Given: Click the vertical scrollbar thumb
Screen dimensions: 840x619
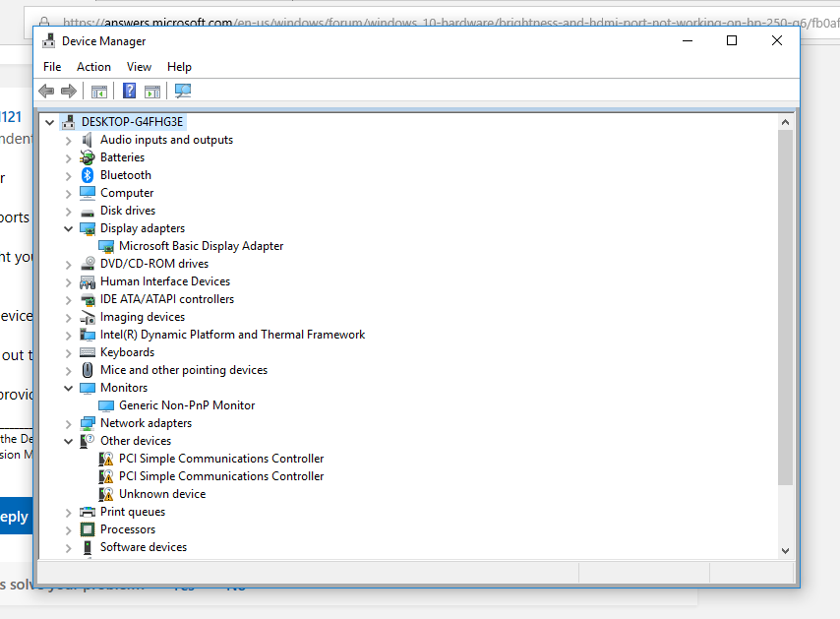Looking at the screenshot, I should pos(785,308).
